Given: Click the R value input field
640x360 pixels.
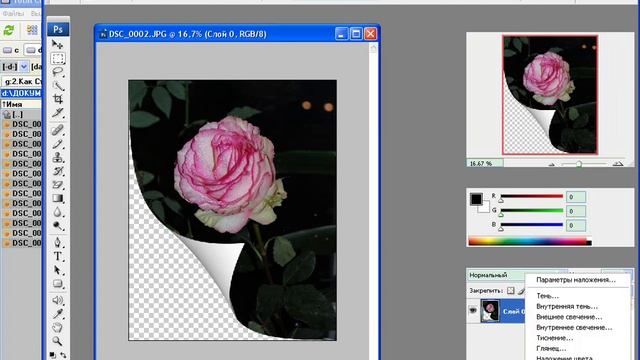Looking at the screenshot, I should click(576, 197).
